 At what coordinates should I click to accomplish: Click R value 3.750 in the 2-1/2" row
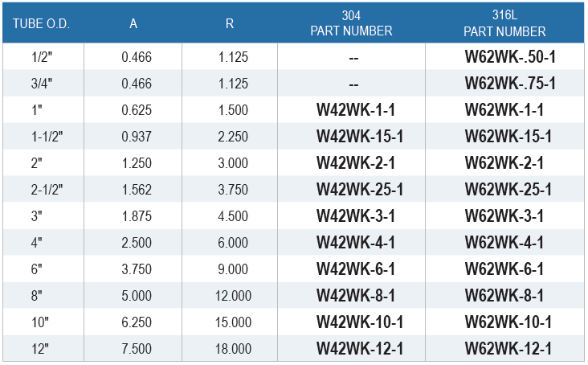233,190
